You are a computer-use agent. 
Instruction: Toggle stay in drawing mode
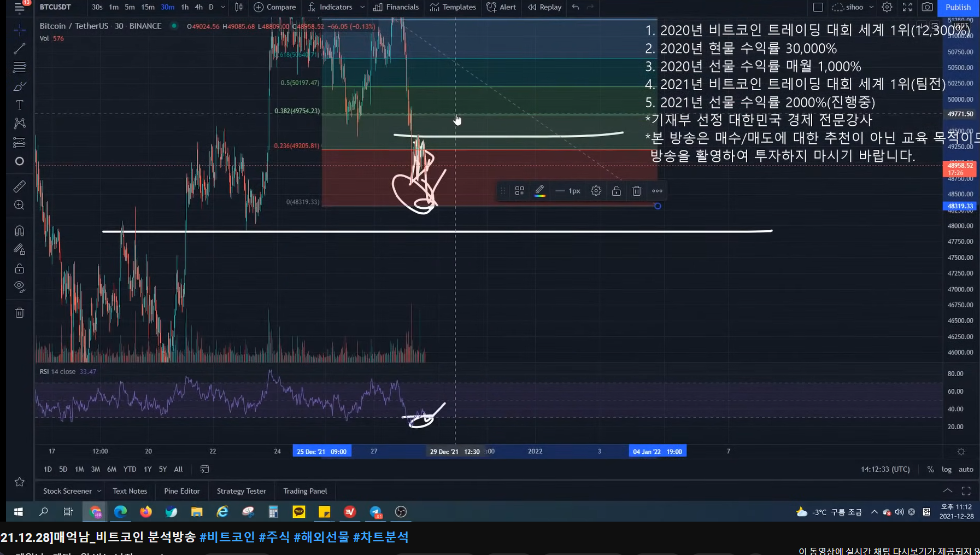19,249
